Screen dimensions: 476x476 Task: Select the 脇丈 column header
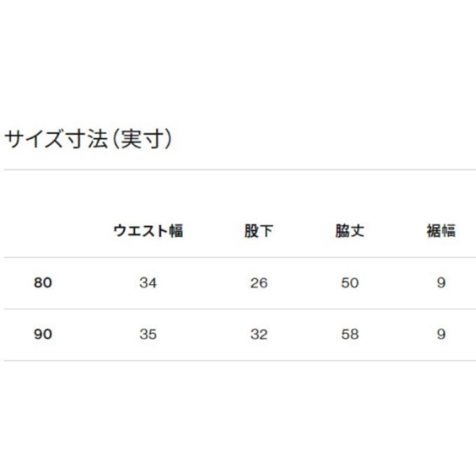click(350, 231)
